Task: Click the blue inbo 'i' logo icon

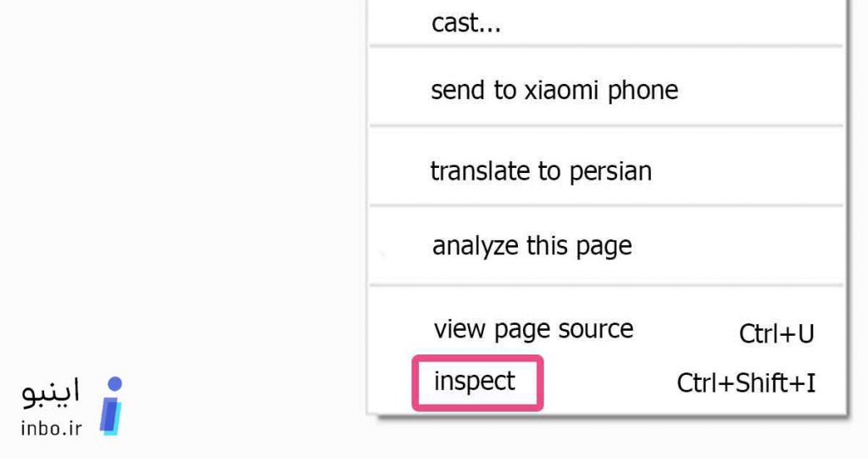Action: (x=111, y=406)
